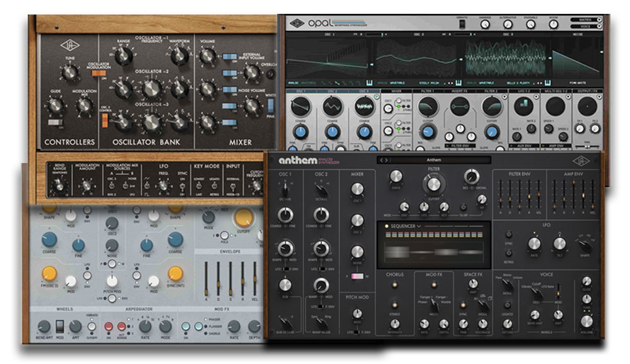Click the Mod FX On button in the light gray synth
Viewport: 630px width, 364px height.
pos(185,326)
